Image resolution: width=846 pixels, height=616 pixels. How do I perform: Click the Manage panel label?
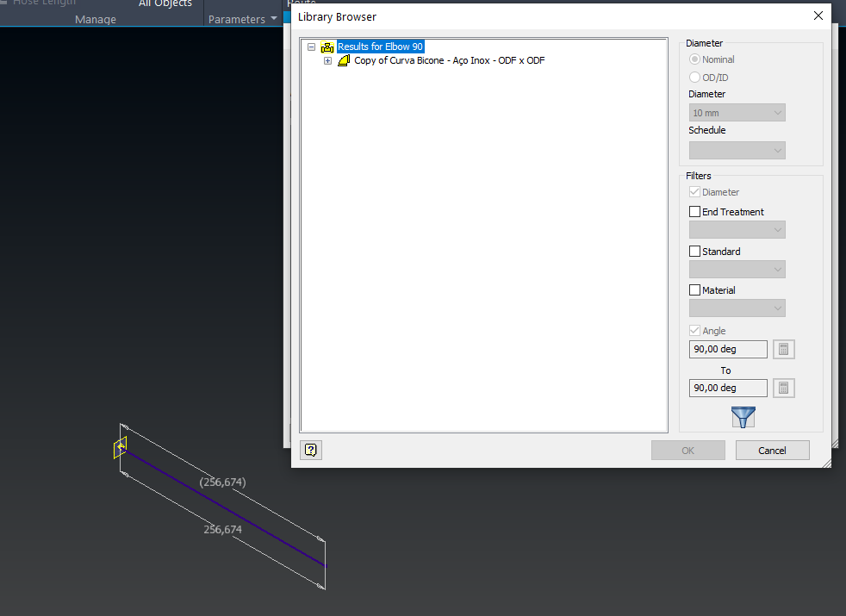point(96,20)
